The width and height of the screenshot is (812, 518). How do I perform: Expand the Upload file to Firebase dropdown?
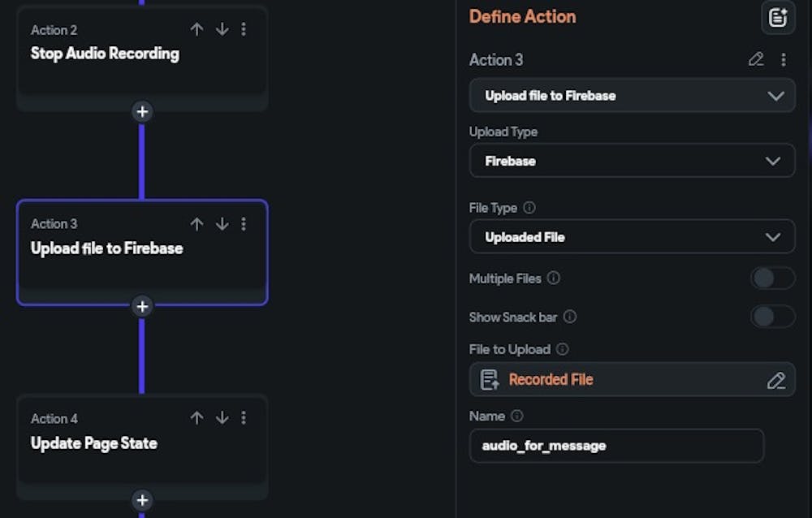coord(632,96)
